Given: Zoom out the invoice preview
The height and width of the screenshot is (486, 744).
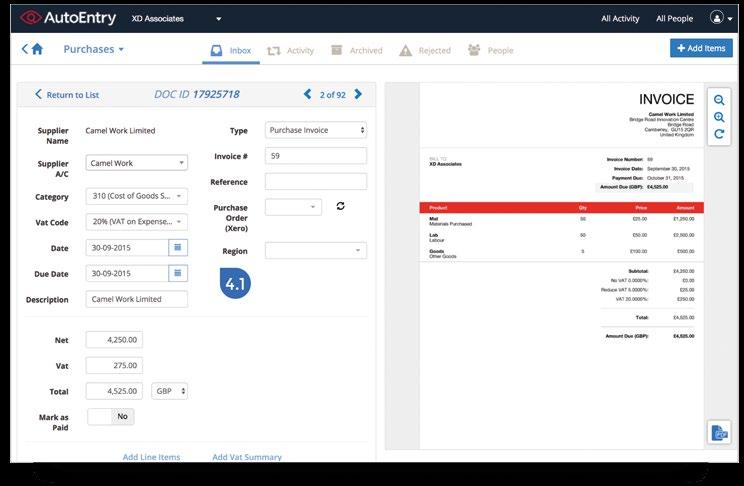Looking at the screenshot, I should (719, 100).
